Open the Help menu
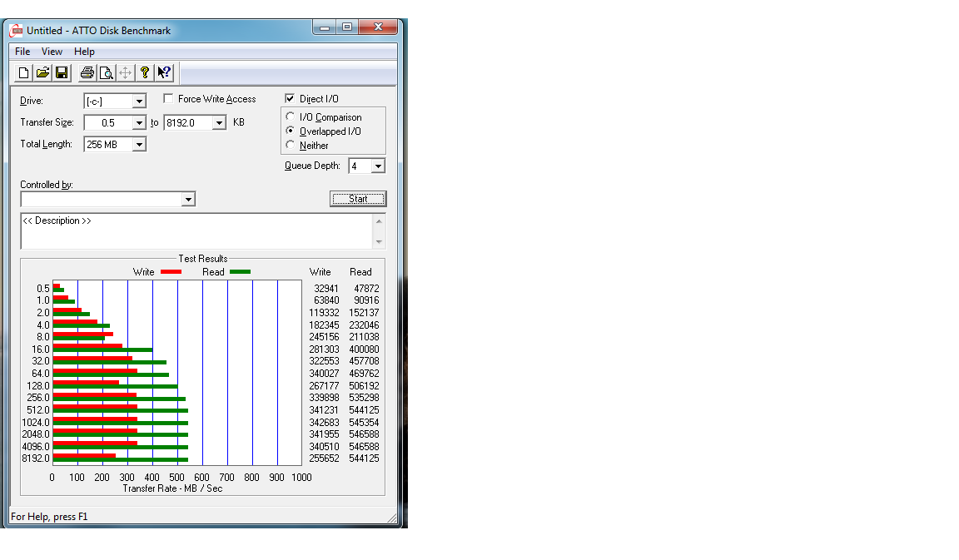Image resolution: width=959 pixels, height=560 pixels. 84,52
